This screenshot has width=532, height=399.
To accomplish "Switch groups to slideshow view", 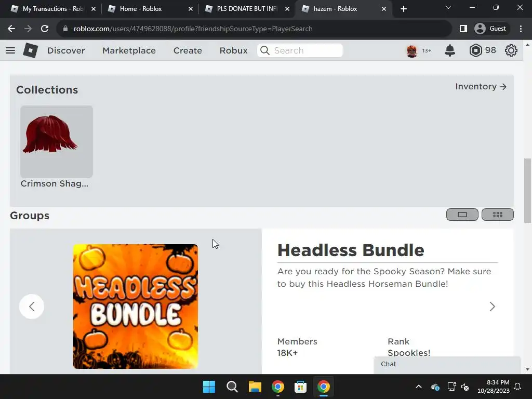I will tap(462, 215).
